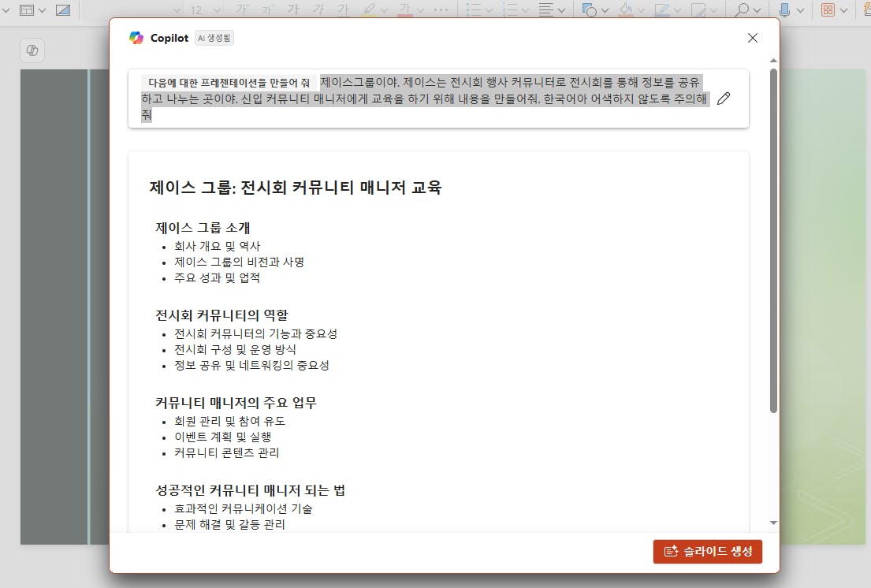Click the orange grid icon in the toolbar
The image size is (871, 588).
[x=828, y=10]
